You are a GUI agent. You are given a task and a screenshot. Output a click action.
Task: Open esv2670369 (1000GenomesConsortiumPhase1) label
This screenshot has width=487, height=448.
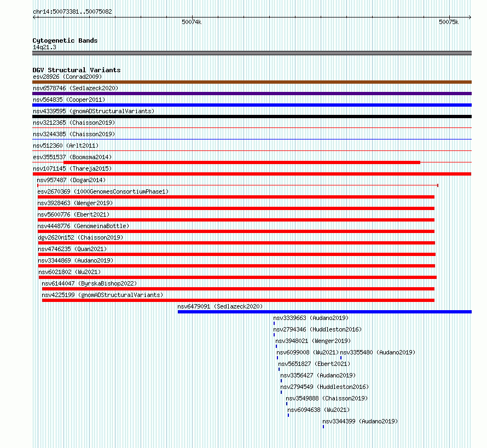103,191
